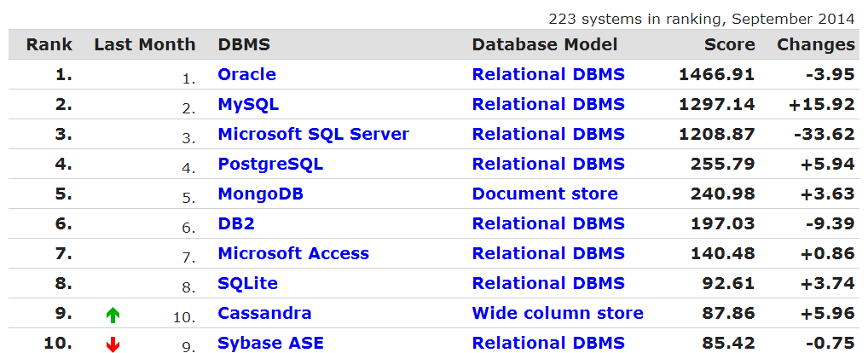Click the Sybase ASE link

(x=270, y=344)
